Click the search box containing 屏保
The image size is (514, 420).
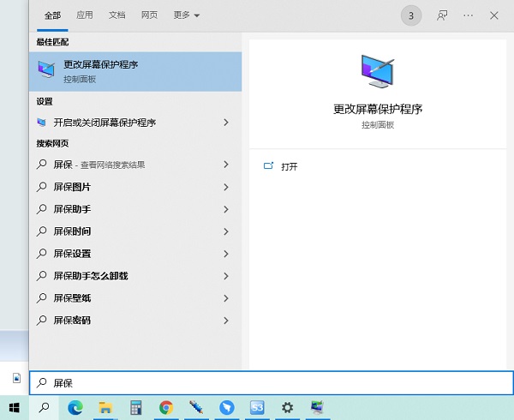coord(257,383)
